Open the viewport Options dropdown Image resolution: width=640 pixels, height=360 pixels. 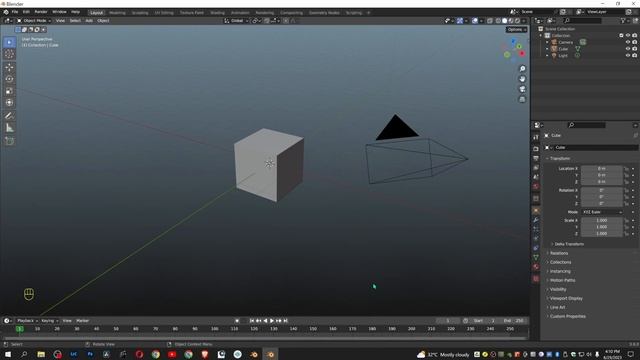click(516, 29)
